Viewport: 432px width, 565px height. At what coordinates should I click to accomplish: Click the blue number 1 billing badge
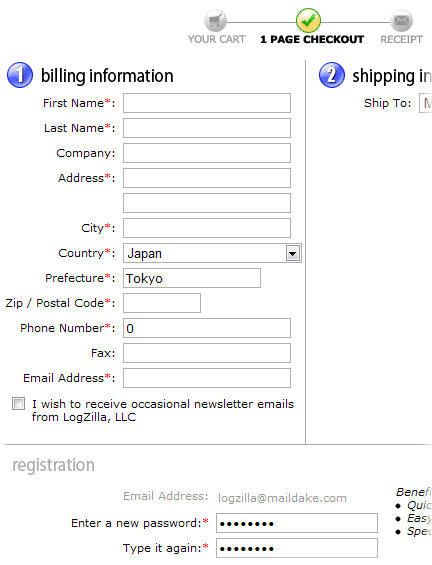[x=20, y=75]
